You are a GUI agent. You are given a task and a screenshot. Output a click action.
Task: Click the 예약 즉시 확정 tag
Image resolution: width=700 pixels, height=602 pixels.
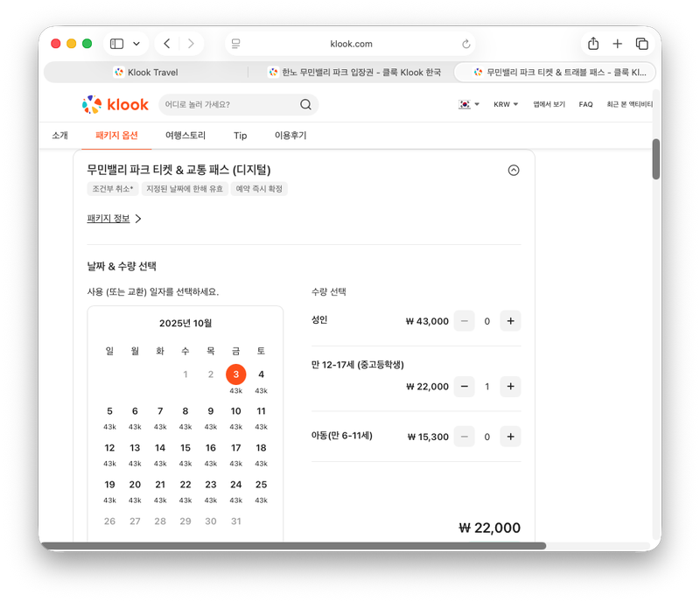pos(259,189)
